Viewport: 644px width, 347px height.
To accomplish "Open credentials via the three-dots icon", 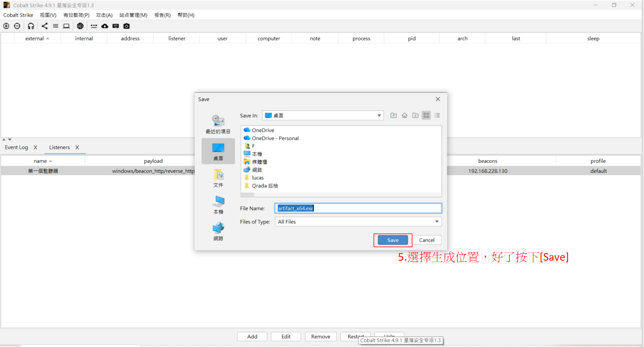I will [93, 26].
